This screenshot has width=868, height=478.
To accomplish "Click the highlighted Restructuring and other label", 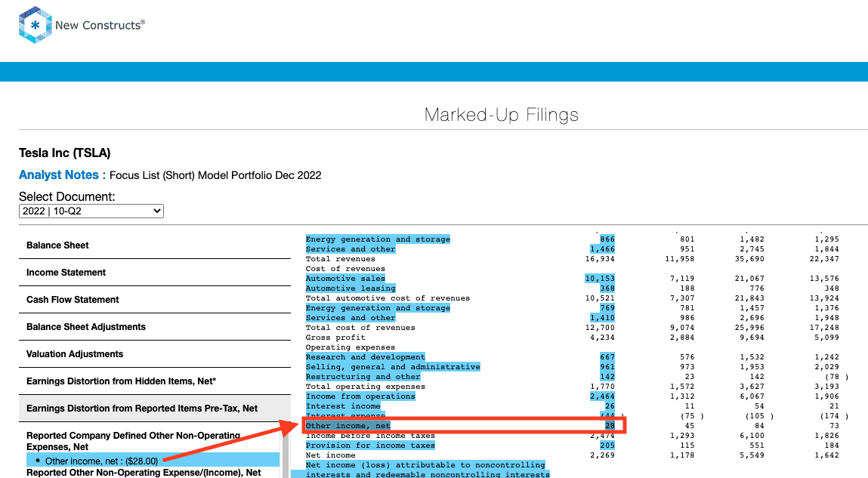I will click(363, 377).
